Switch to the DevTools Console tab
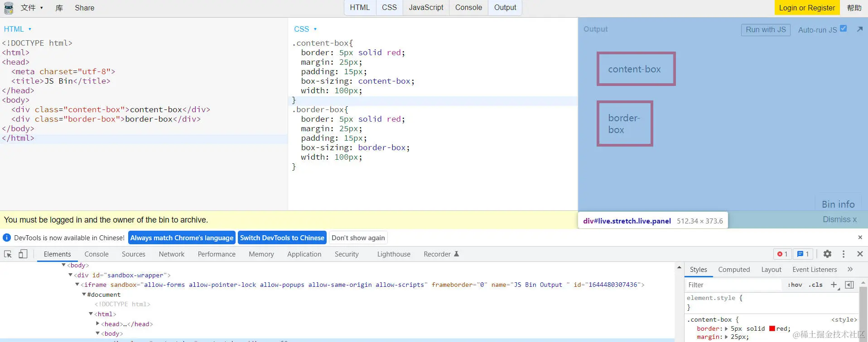 pyautogui.click(x=96, y=254)
